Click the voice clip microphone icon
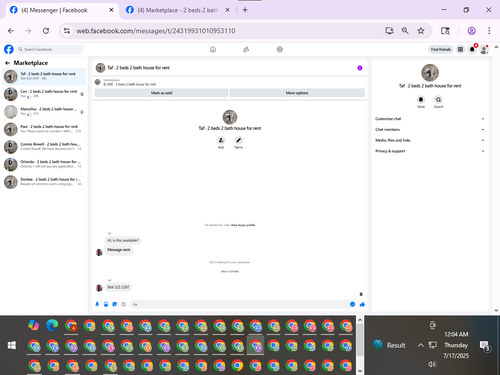Screen dimensions: 500x375 coord(97,304)
